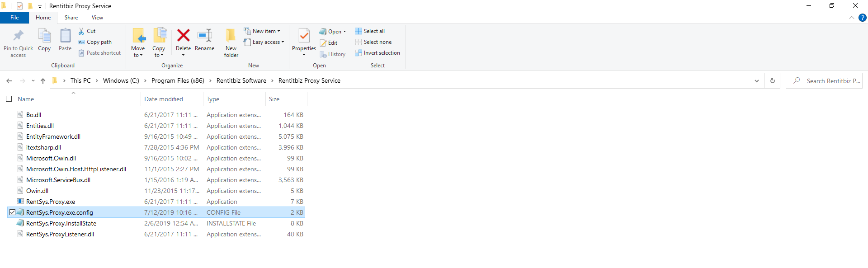Open the File menu
The width and height of the screenshot is (868, 268).
tap(14, 18)
